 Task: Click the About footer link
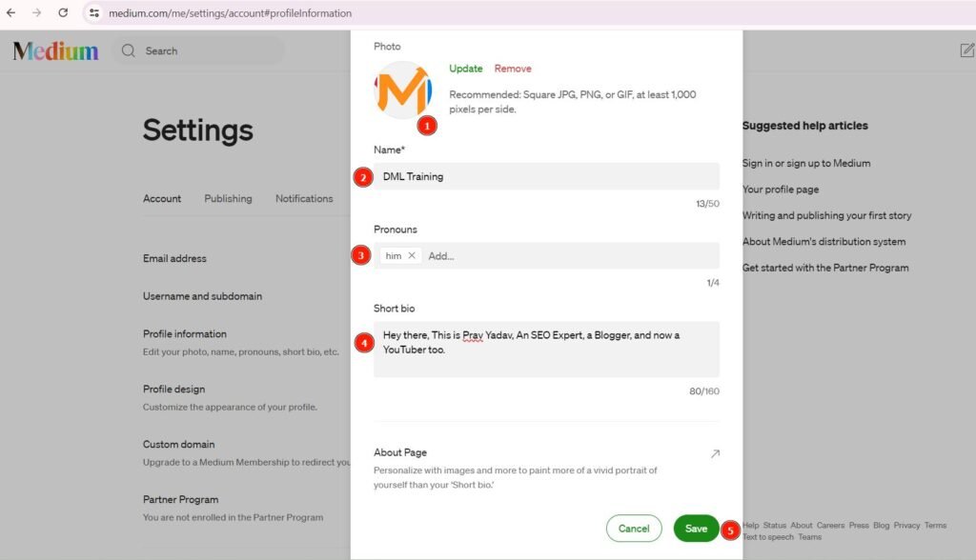click(802, 525)
